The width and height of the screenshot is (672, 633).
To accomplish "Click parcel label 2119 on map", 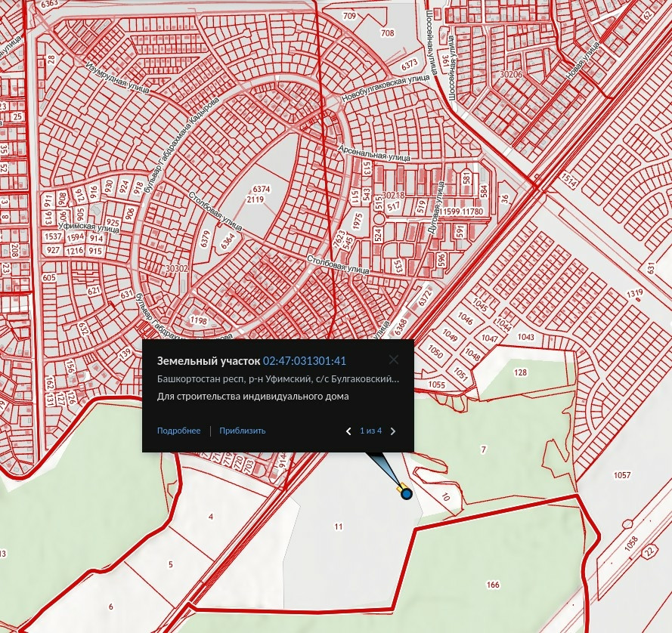I will click(255, 199).
